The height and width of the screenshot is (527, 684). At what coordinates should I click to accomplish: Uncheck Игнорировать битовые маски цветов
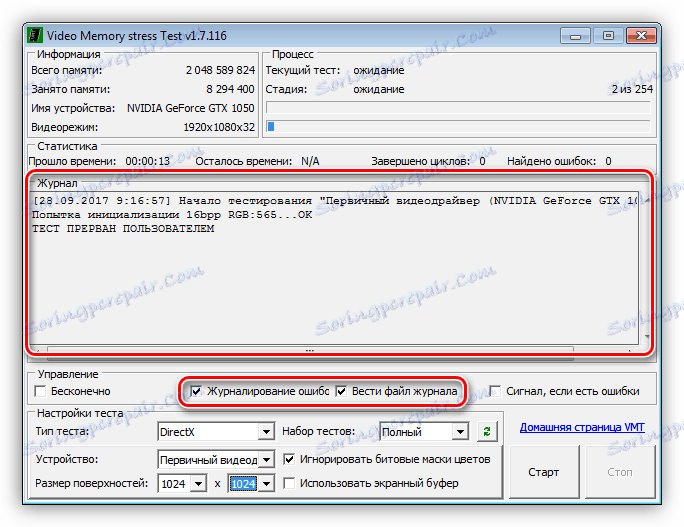[289, 459]
